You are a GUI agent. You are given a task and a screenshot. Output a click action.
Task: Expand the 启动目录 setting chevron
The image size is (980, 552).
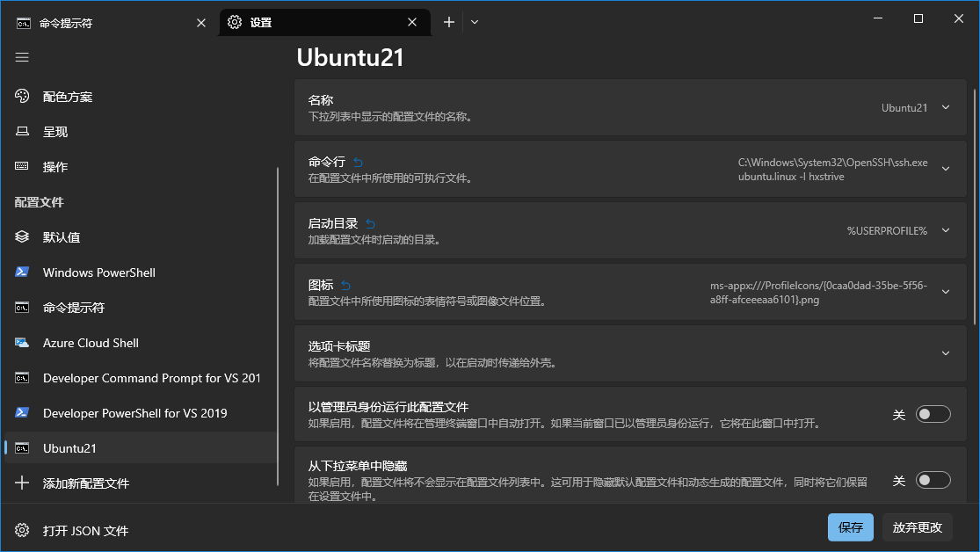(946, 230)
